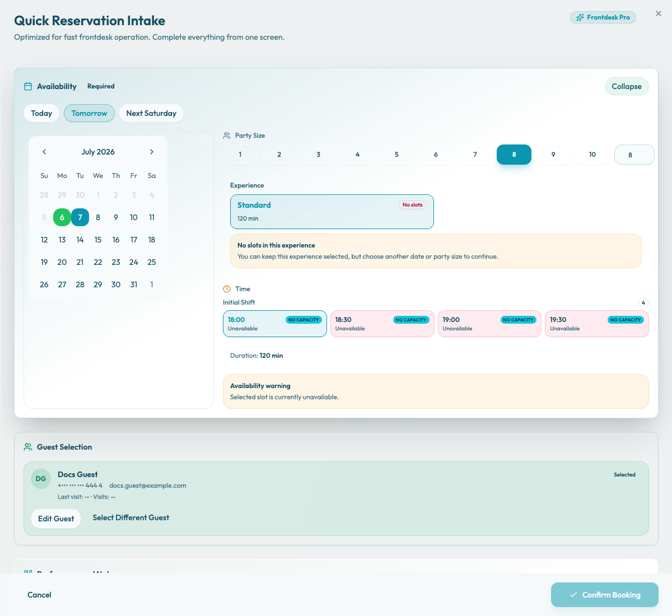
Task: Click the Selected badge on guest card
Action: point(624,475)
